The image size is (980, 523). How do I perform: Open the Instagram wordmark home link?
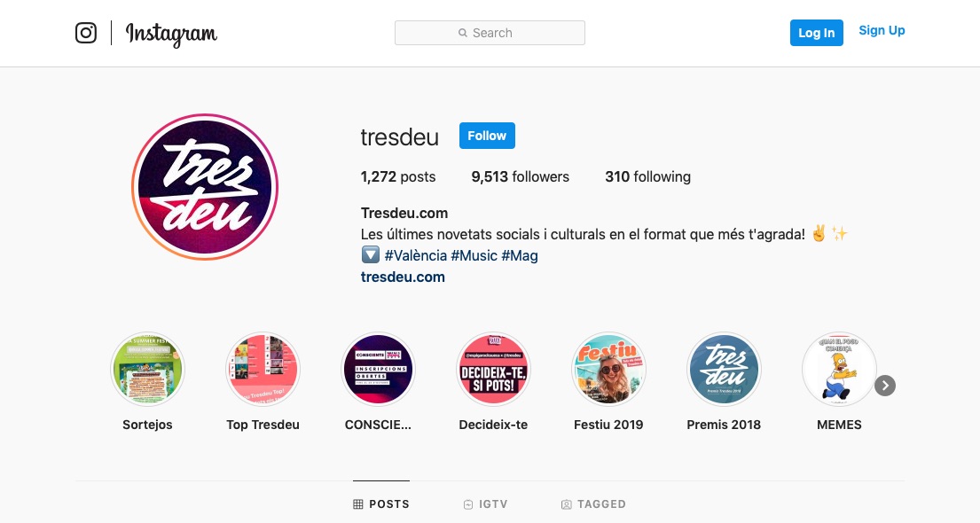coord(171,34)
